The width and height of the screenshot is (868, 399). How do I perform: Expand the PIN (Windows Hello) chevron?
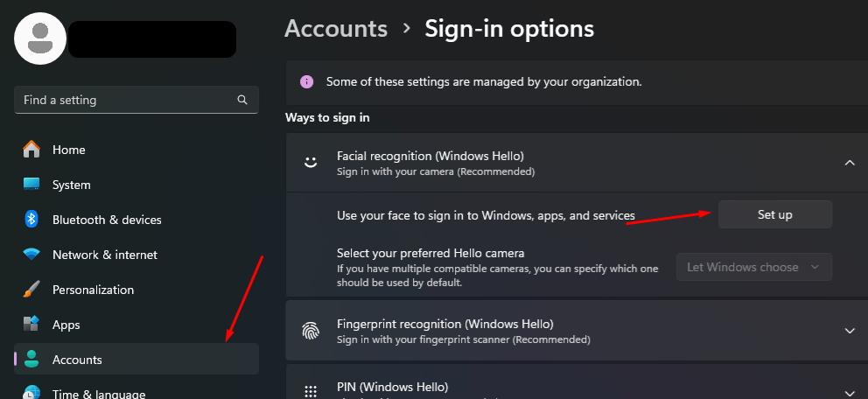click(849, 393)
